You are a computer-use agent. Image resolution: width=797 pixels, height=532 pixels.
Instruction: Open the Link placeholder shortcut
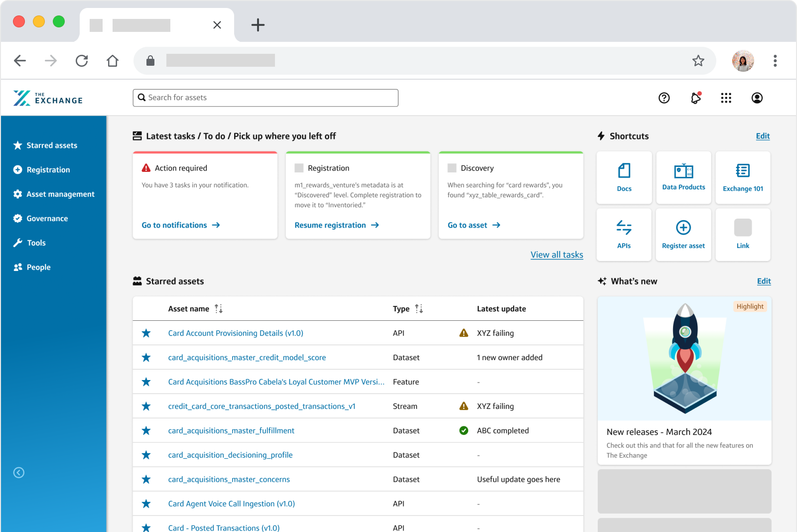[743, 235]
